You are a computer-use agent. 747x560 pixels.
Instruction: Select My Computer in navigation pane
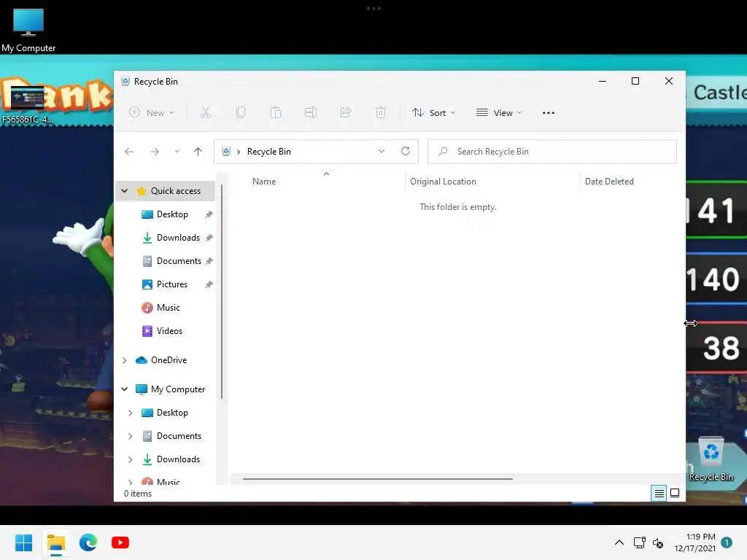coord(178,389)
